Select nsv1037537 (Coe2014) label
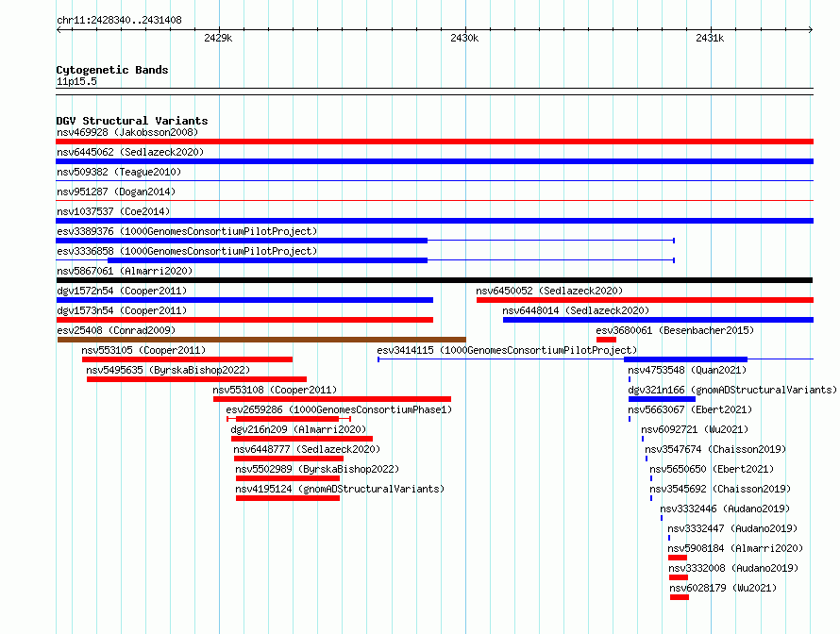Viewport: 840px width, 634px height. [113, 211]
